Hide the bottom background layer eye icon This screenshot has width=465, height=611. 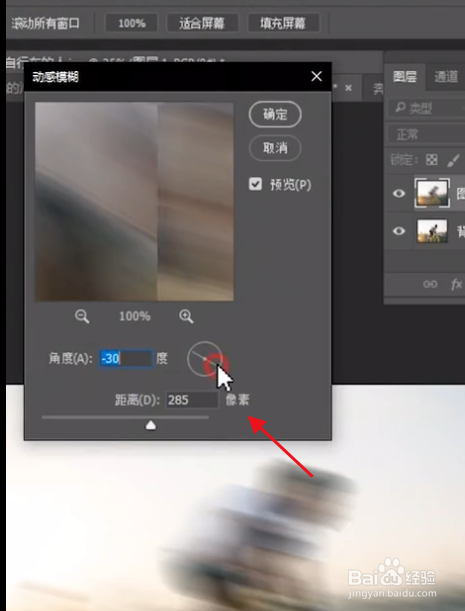399,231
